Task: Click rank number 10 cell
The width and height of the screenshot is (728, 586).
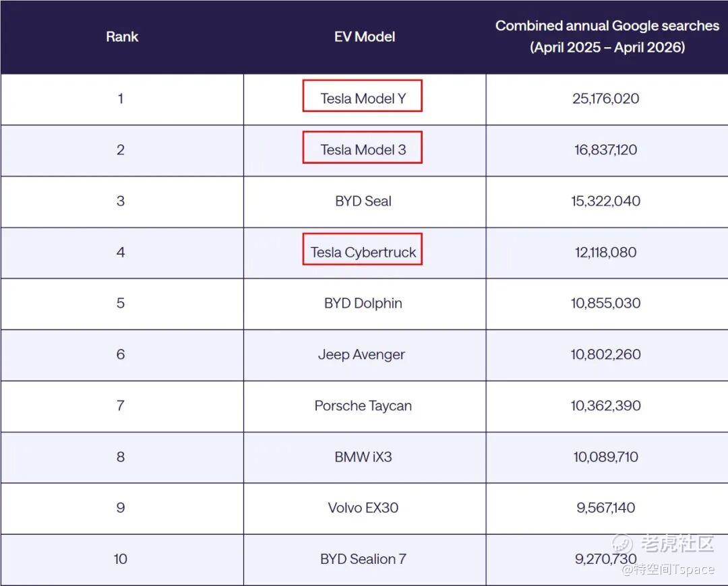Action: 120,559
